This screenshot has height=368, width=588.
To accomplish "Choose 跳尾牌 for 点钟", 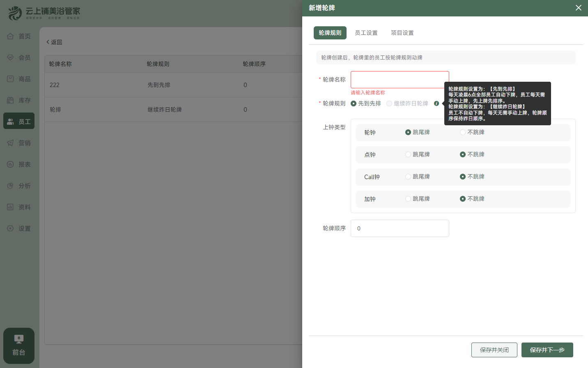I will point(408,154).
